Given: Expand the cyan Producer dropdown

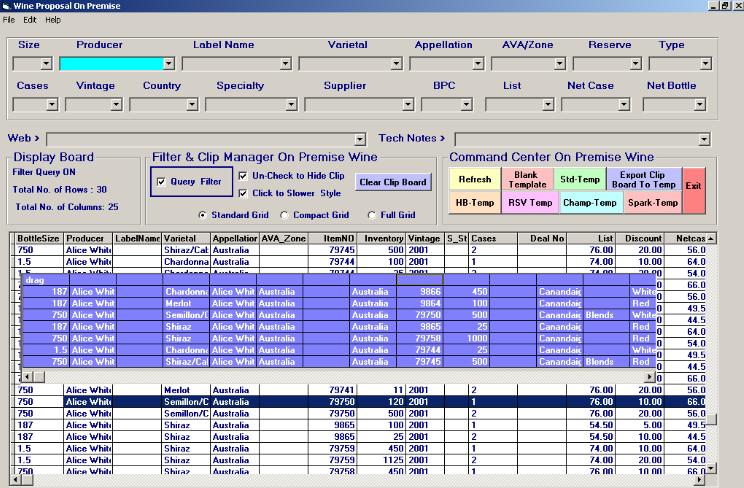Looking at the screenshot, I should 168,64.
